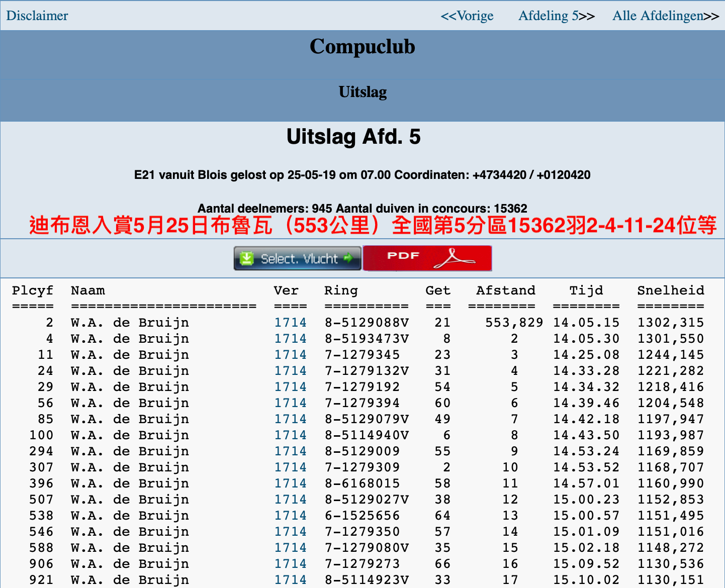Click Ver 1714 link in Plcyf 24 row
Screen dimensions: 725x588
291,371
